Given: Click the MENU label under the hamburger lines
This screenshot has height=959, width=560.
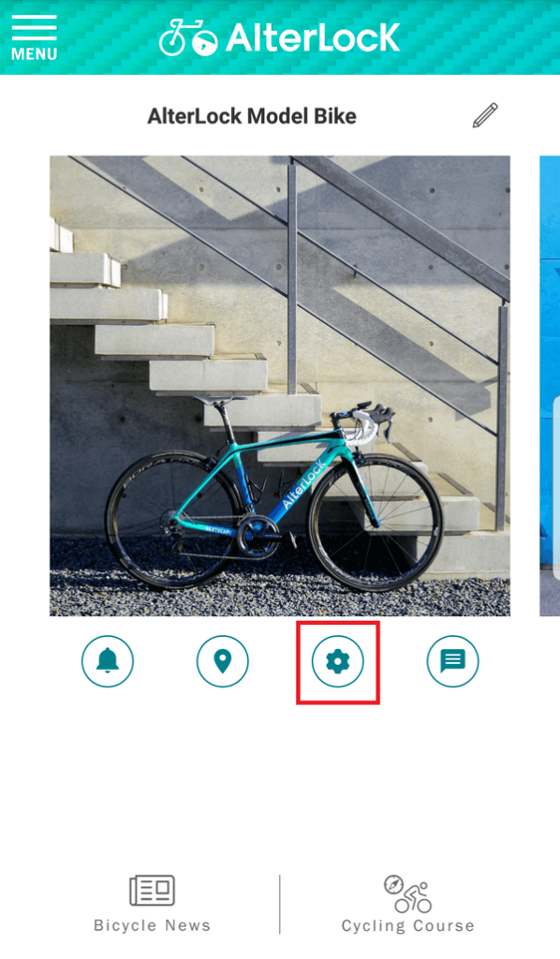Looking at the screenshot, I should 35,54.
